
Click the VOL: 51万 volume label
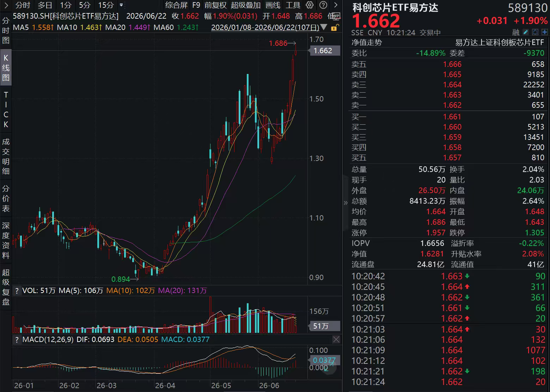click(x=39, y=291)
